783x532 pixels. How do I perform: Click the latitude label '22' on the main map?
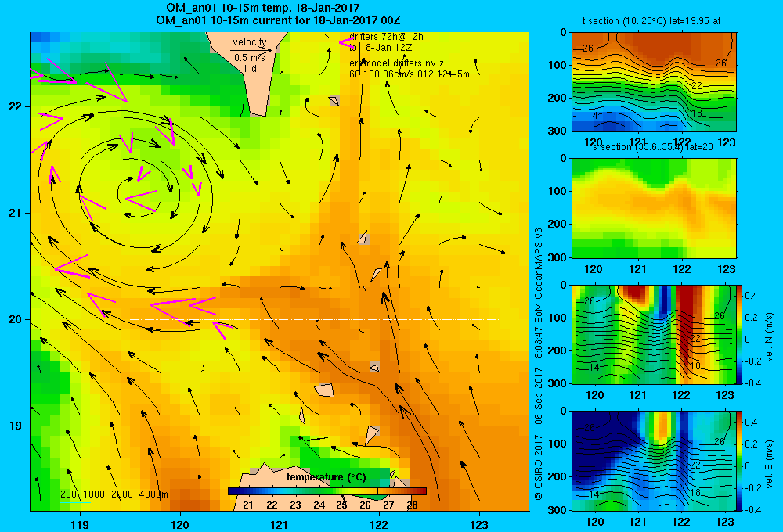point(16,106)
